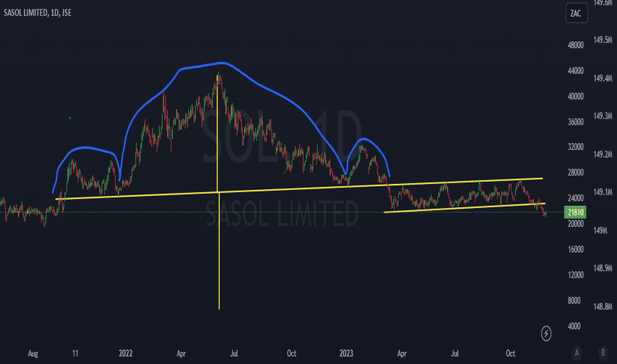
Task: Click the Aug date label
Action: click(33, 353)
